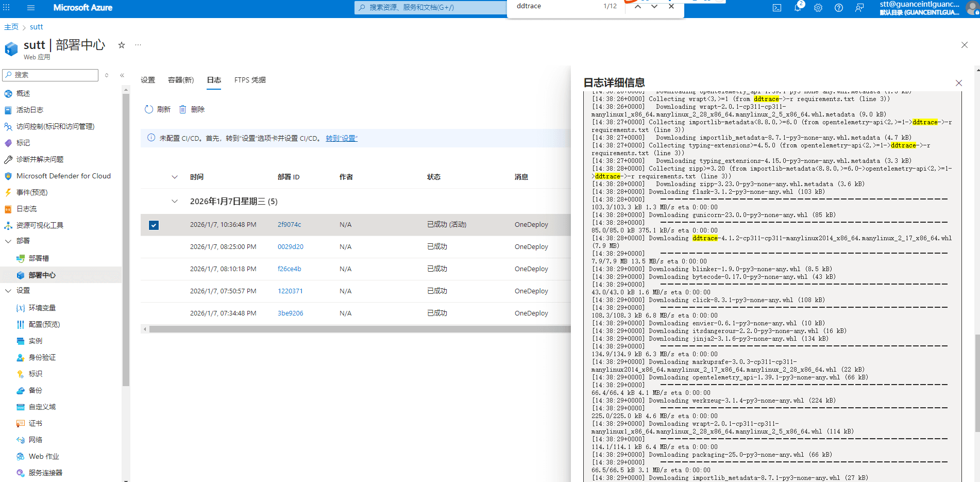980x482 pixels.
Task: Click the feedback icon in header
Action: coord(859,8)
